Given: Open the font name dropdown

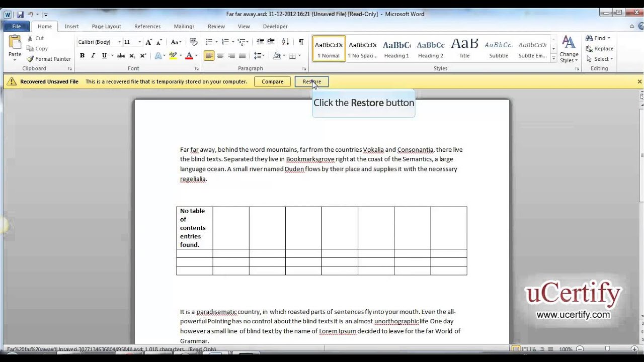Looking at the screenshot, I should coord(119,42).
